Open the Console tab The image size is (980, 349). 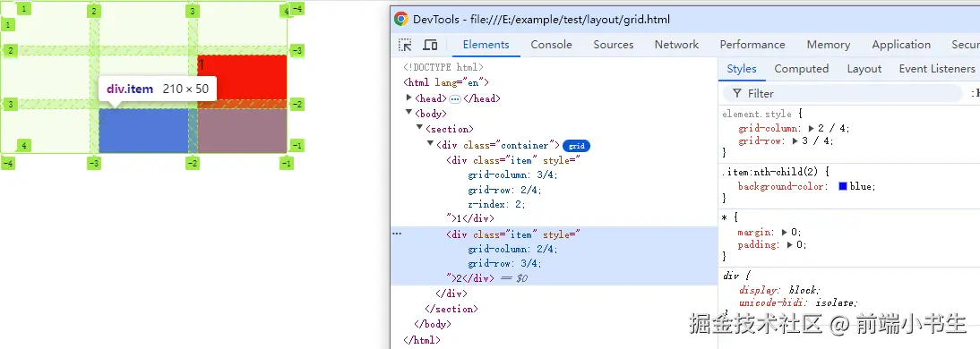(x=551, y=45)
